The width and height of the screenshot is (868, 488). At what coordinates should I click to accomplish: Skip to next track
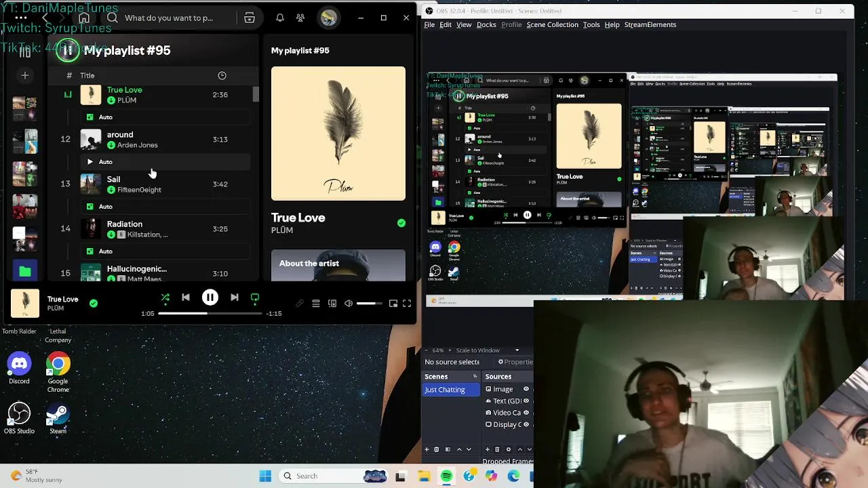(x=234, y=298)
